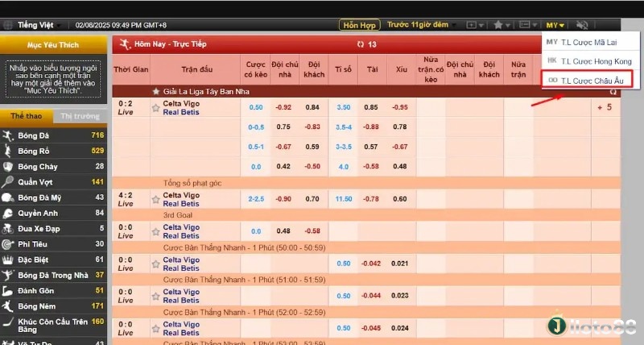Click the Thời Gian column header
Viewport: 644px width, 345px height.
[x=131, y=69]
